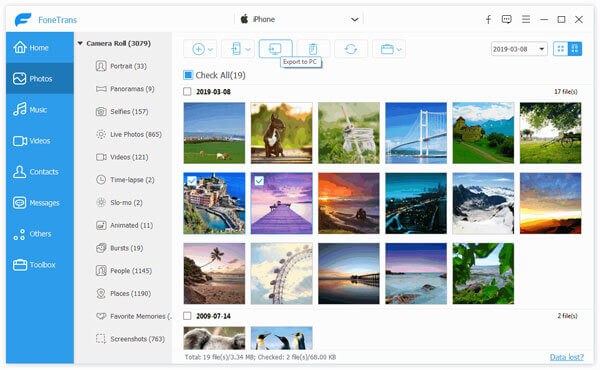Toggle the Check All(19) checkbox
Image resolution: width=600 pixels, height=370 pixels.
tap(188, 75)
